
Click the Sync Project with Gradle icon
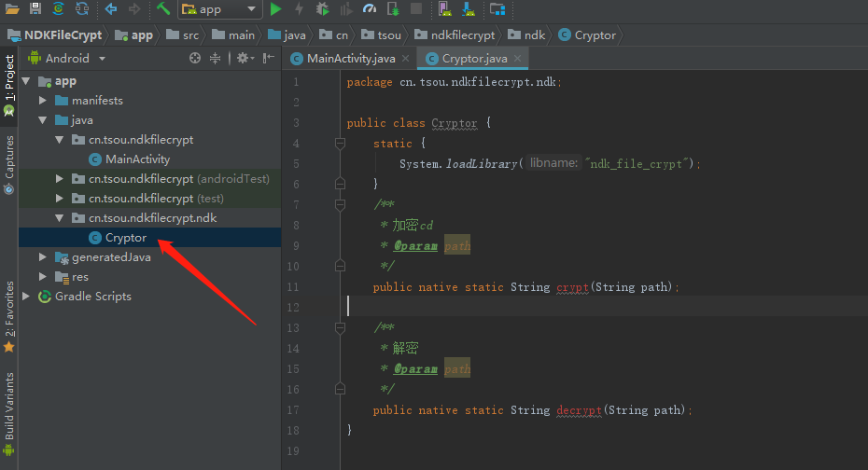tap(58, 8)
